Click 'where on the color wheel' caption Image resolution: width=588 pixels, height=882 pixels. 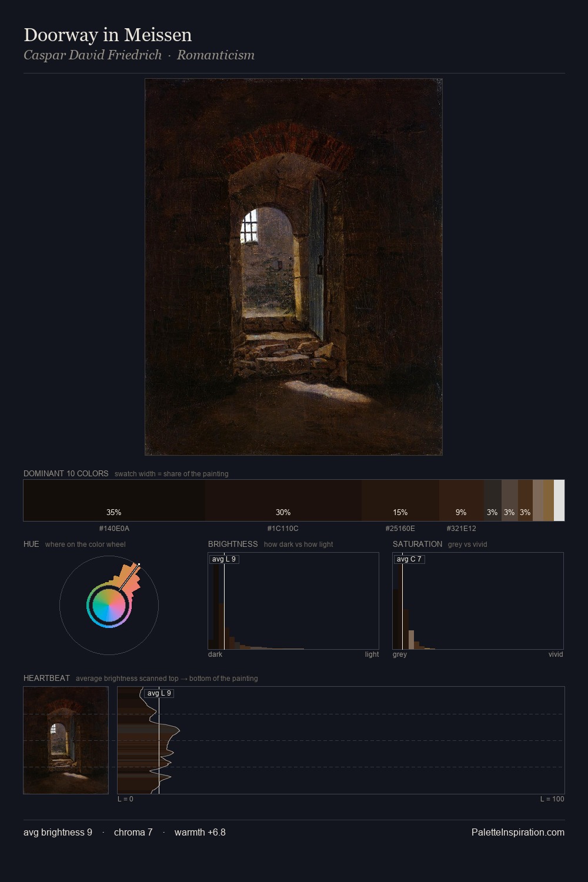(x=85, y=544)
